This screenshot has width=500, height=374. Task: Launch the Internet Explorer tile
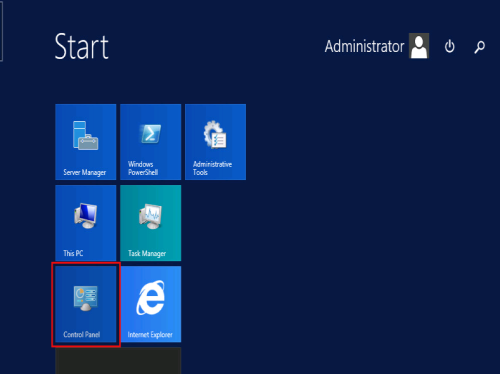point(151,304)
